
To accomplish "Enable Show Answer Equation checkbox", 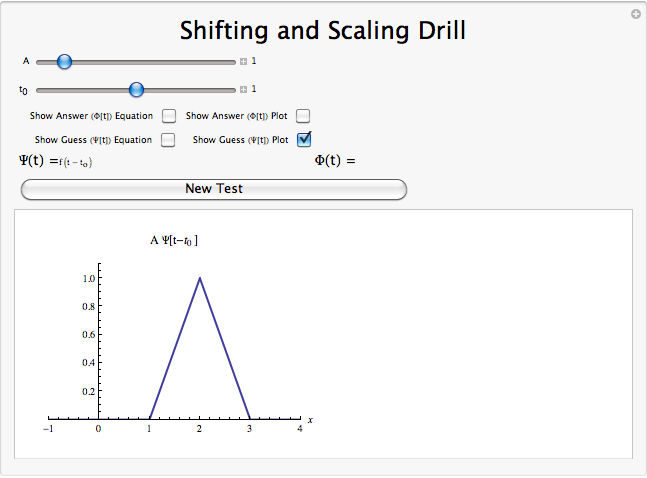I will point(170,116).
